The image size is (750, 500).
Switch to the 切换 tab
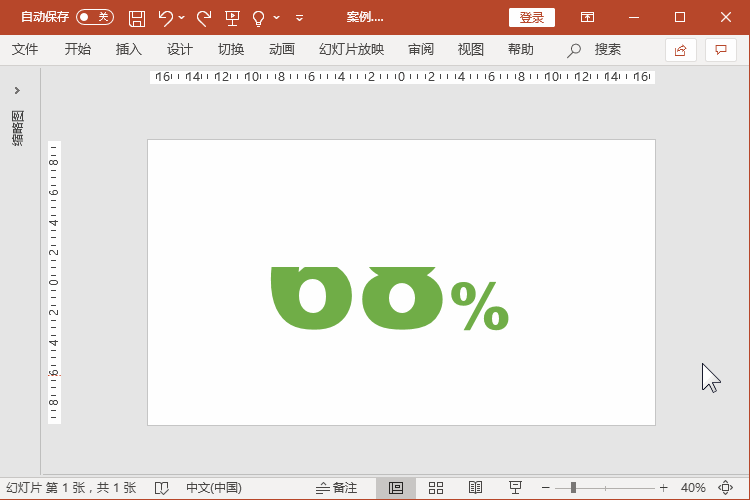[231, 49]
